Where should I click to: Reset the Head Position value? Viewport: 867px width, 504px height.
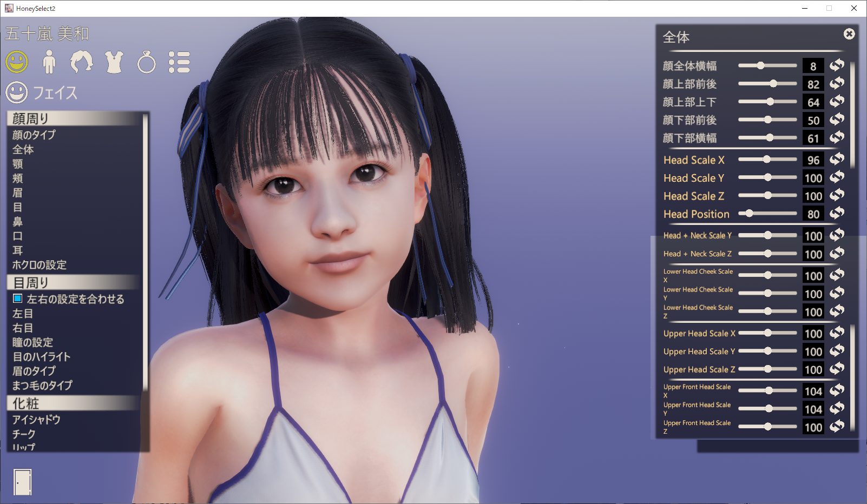tap(837, 214)
